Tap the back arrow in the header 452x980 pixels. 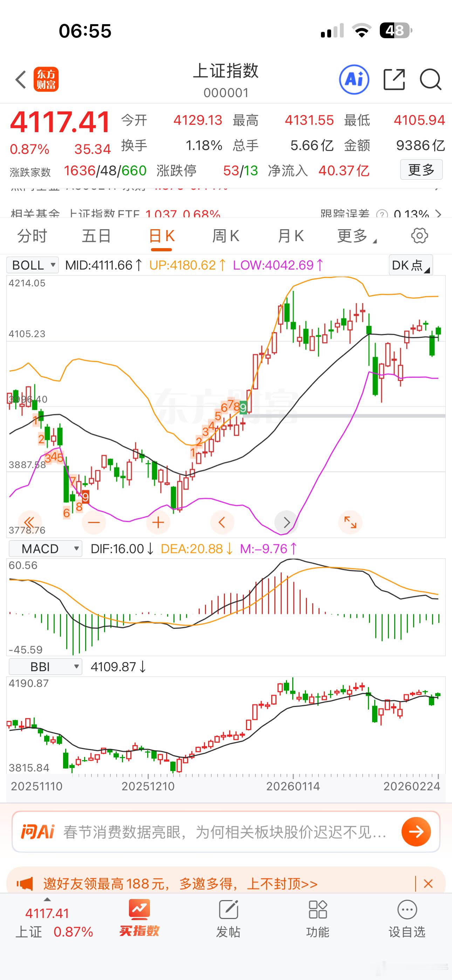pos(21,80)
